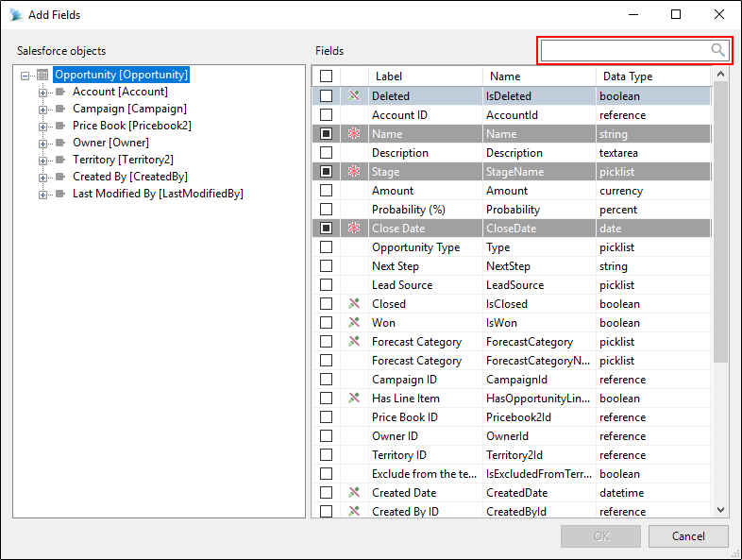Image resolution: width=742 pixels, height=560 pixels.
Task: Click the read-only icon on Has Line Item row
Action: [x=354, y=399]
